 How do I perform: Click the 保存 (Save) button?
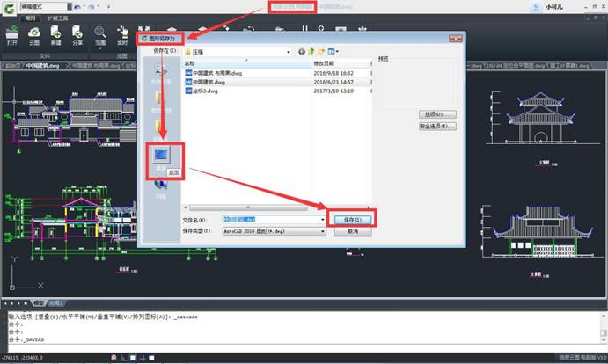352,219
